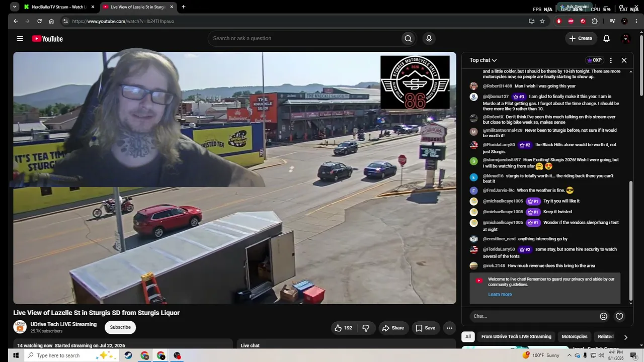Open the Chrome tab search dropdown
Screen dimensions: 644x362
(15, 7)
